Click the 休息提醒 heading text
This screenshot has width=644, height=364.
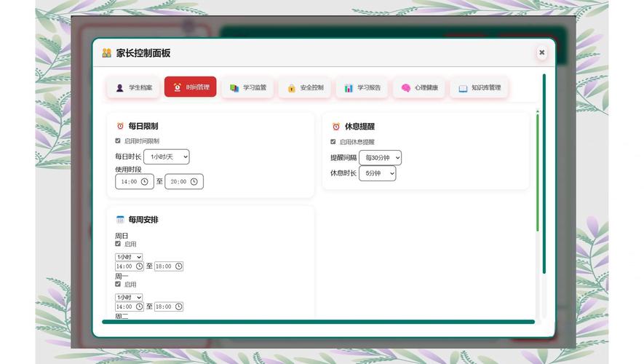pos(359,127)
